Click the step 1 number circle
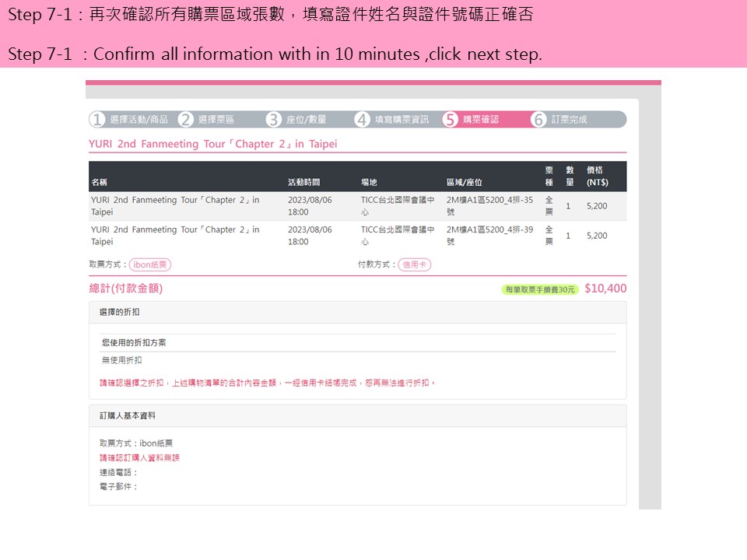The height and width of the screenshot is (560, 747). point(97,120)
